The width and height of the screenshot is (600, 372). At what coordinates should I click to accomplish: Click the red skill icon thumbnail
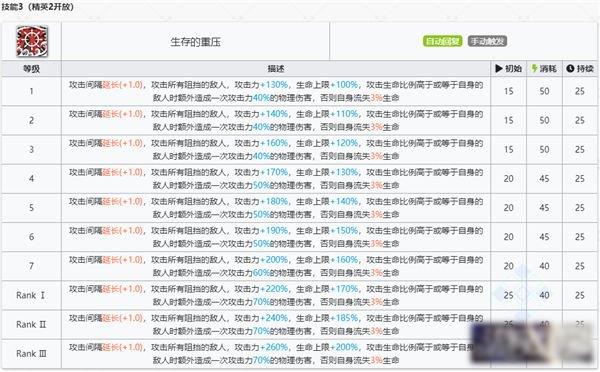pos(32,41)
